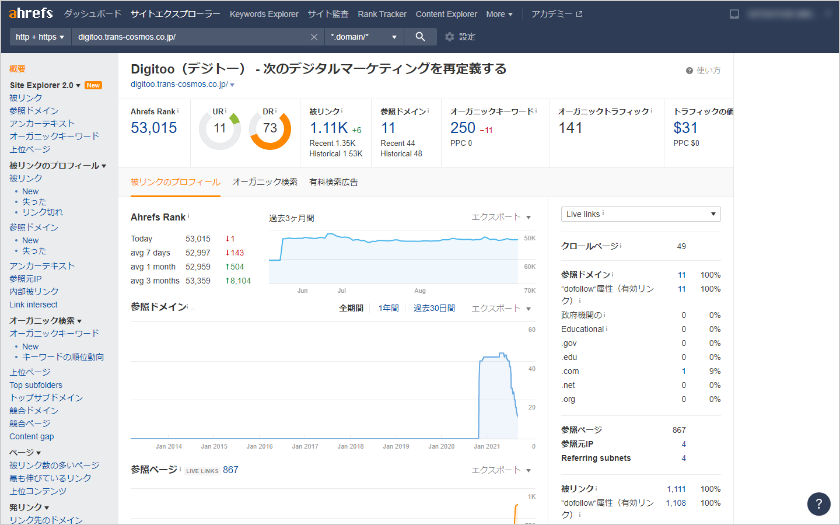Expand the More menu
The width and height of the screenshot is (840, 525).
pyautogui.click(x=499, y=14)
